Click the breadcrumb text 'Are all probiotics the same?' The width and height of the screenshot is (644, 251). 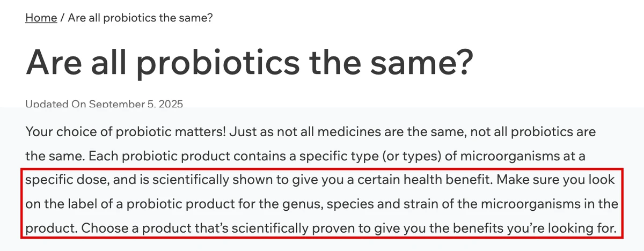point(141,18)
